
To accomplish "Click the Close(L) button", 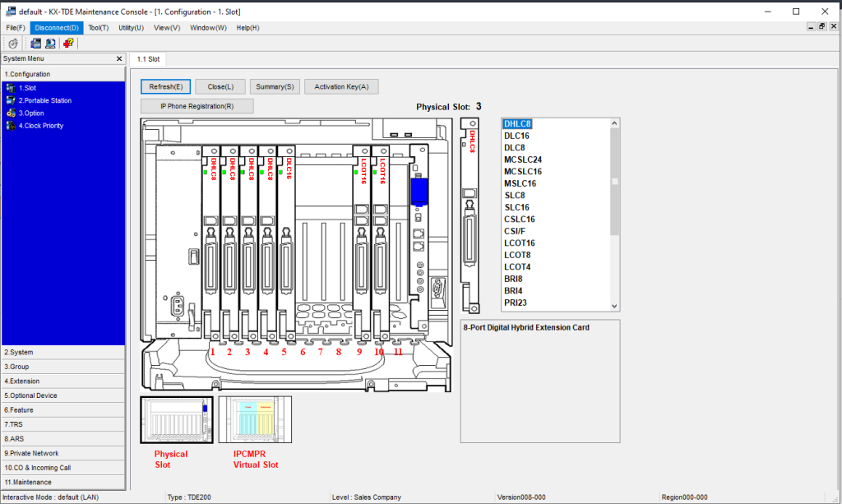I will tap(220, 86).
